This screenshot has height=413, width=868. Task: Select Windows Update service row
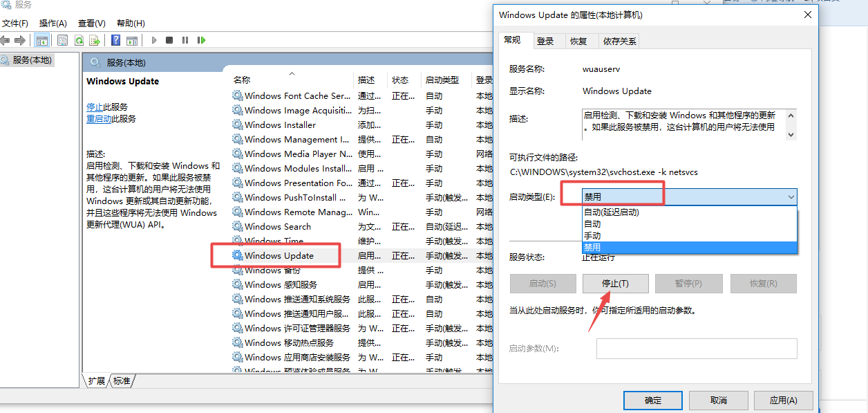[x=361, y=255]
